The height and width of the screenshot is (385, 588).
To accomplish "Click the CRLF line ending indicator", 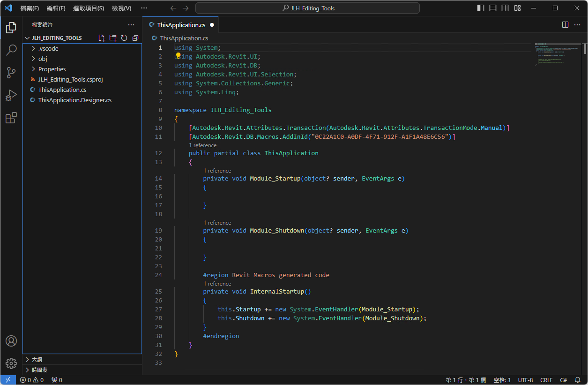I will pyautogui.click(x=546, y=380).
